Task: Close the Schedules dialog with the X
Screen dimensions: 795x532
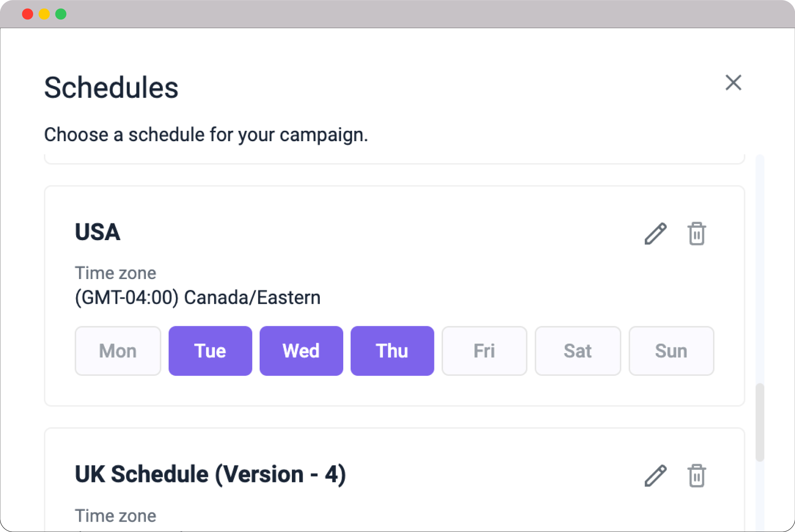Action: [733, 83]
